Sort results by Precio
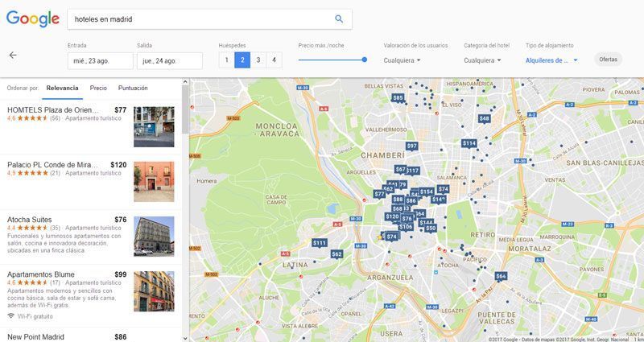Image resolution: width=644 pixels, height=342 pixels. pos(98,88)
